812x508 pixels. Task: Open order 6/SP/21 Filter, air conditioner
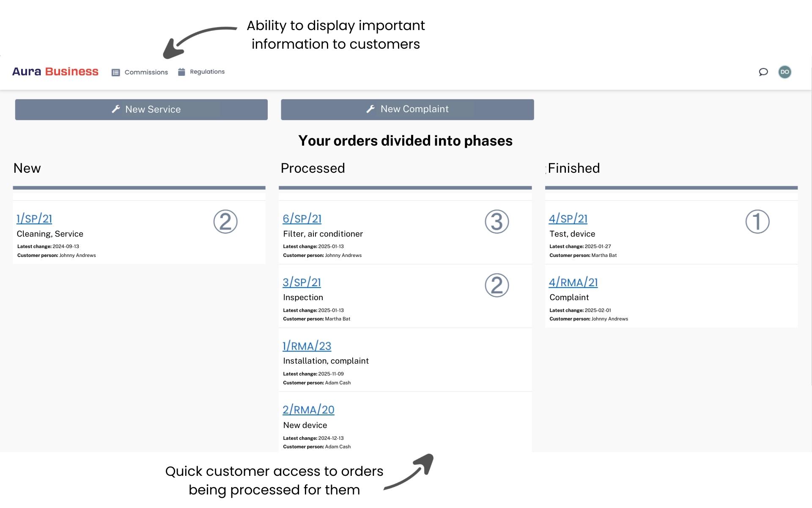tap(302, 219)
